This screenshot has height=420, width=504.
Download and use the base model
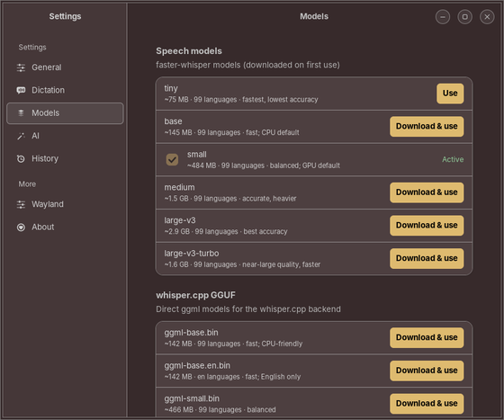point(427,127)
